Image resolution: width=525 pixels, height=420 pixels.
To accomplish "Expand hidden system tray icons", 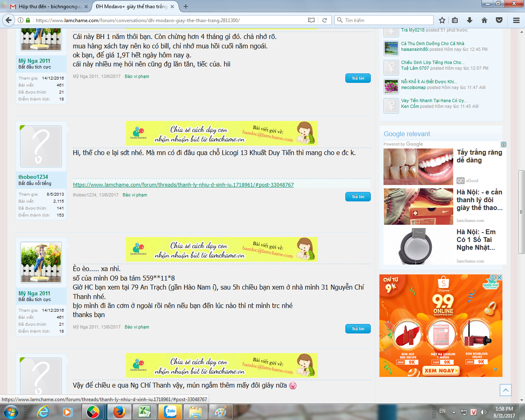I will coord(454,412).
